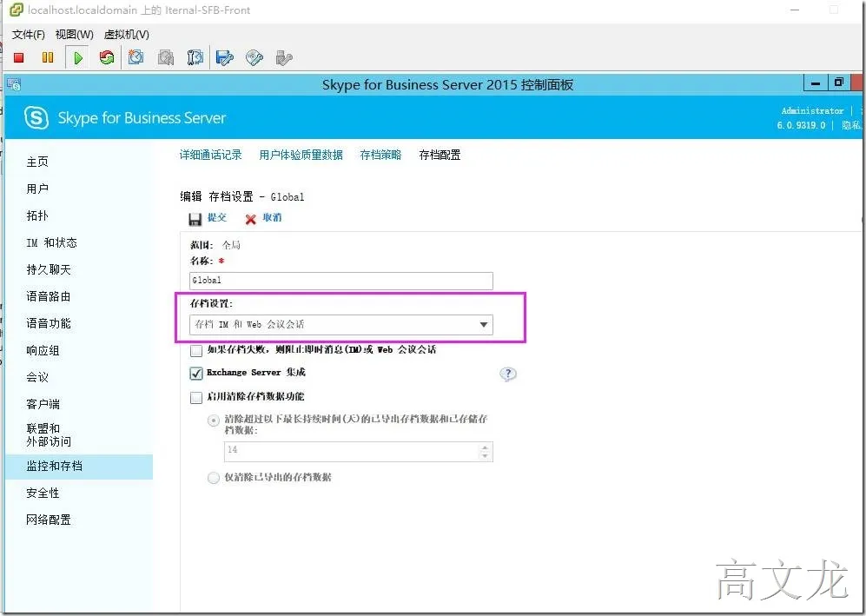866x616 pixels.
Task: Select purge exported and stored data radio
Action: [213, 421]
